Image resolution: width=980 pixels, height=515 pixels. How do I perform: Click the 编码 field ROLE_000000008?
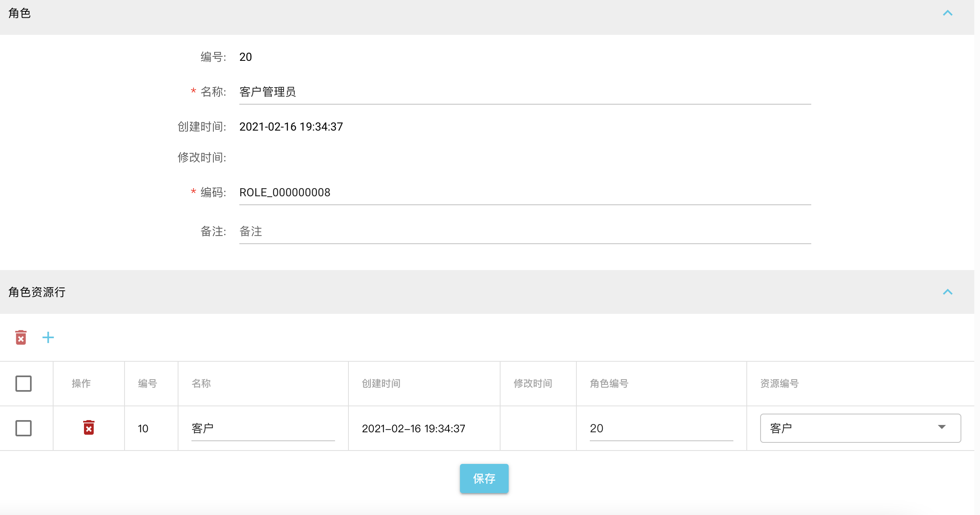pyautogui.click(x=525, y=193)
